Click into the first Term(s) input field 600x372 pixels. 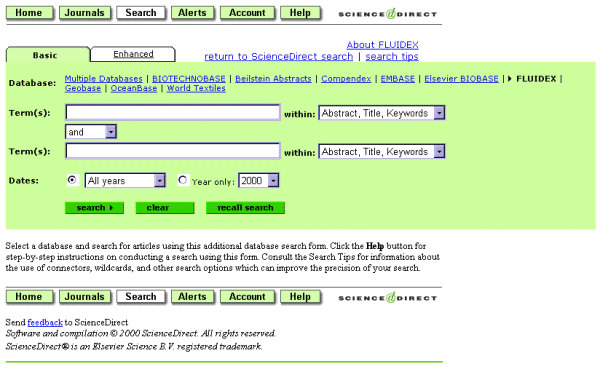click(173, 113)
